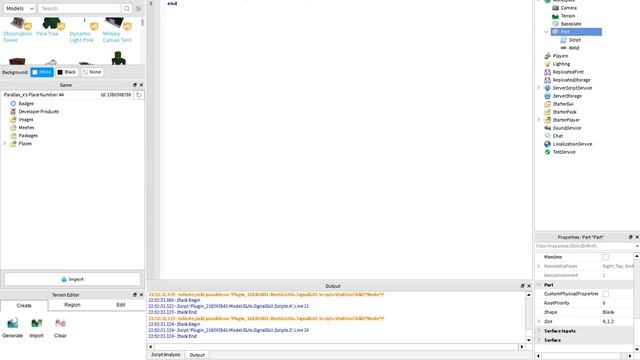Select the Observation Tower model thumbnail
640x360 pixels.
coord(17,23)
